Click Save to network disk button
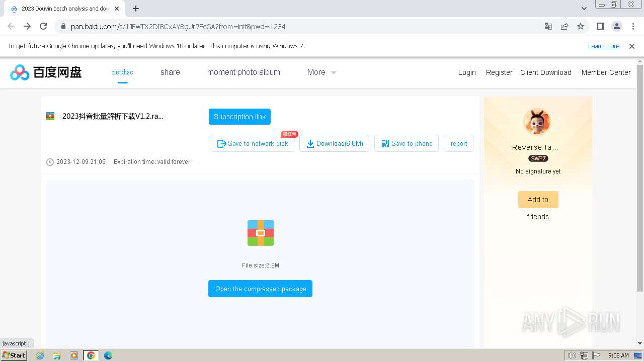Image resolution: width=644 pixels, height=362 pixels. coord(253,143)
